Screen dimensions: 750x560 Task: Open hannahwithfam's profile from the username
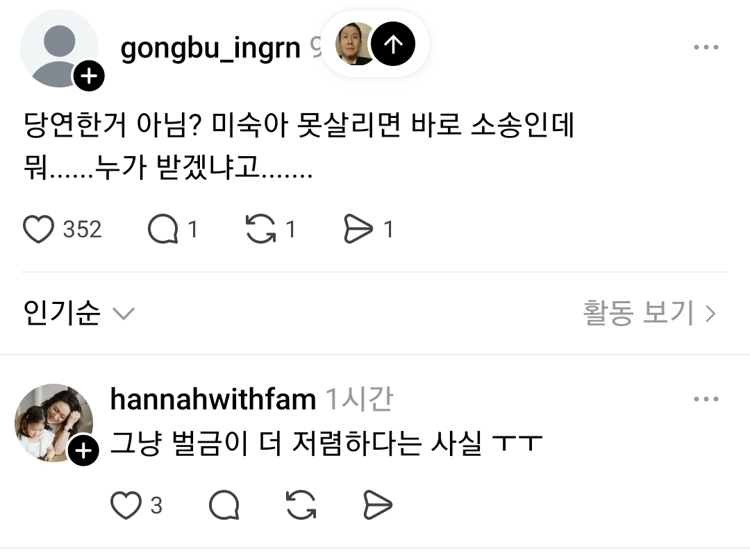click(213, 400)
